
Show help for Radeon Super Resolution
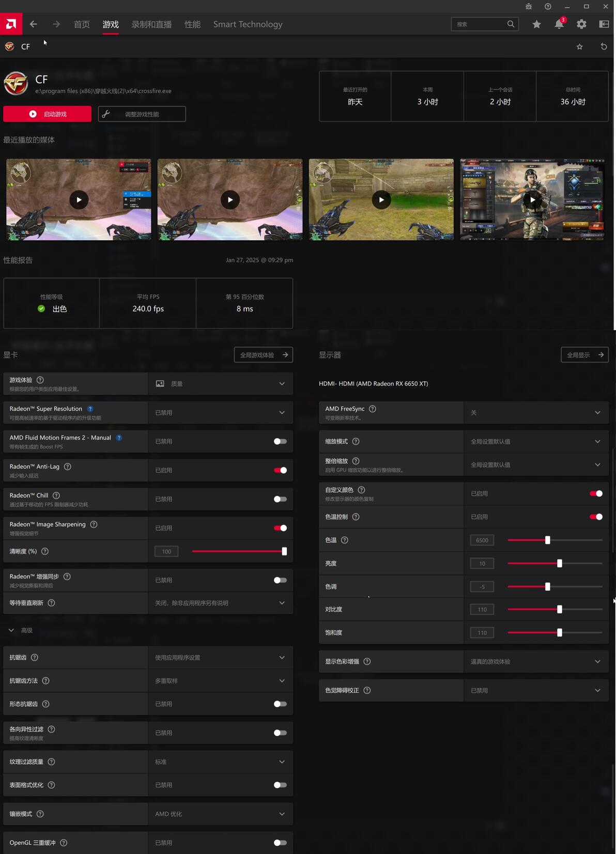coord(90,409)
